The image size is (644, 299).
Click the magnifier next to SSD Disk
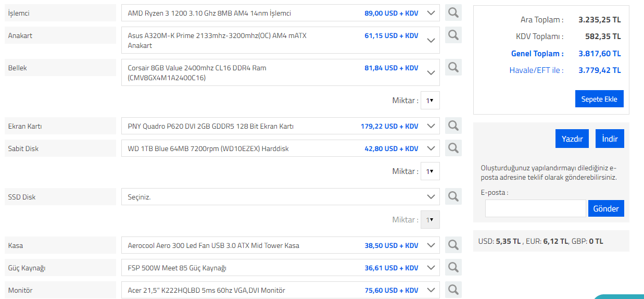point(453,197)
